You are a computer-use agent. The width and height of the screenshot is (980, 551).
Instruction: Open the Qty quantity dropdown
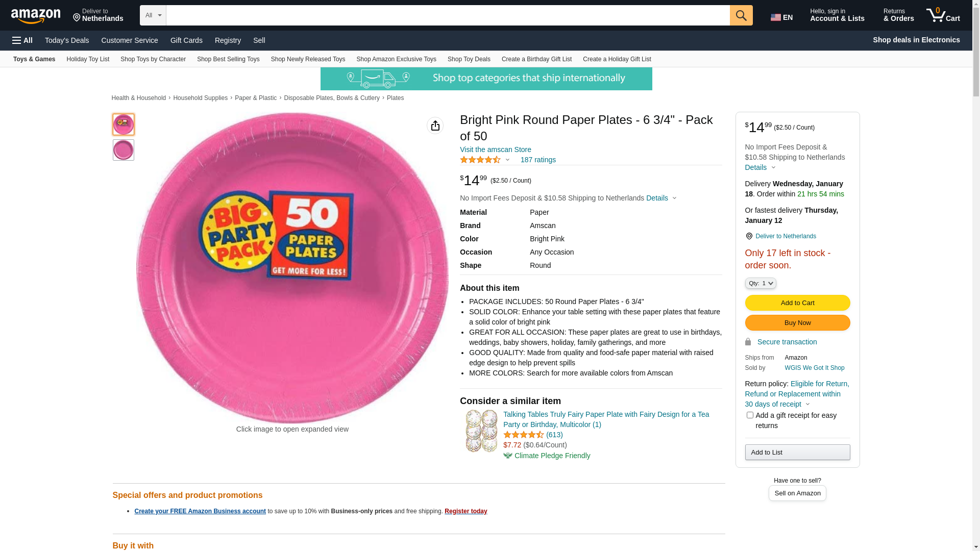pyautogui.click(x=761, y=284)
